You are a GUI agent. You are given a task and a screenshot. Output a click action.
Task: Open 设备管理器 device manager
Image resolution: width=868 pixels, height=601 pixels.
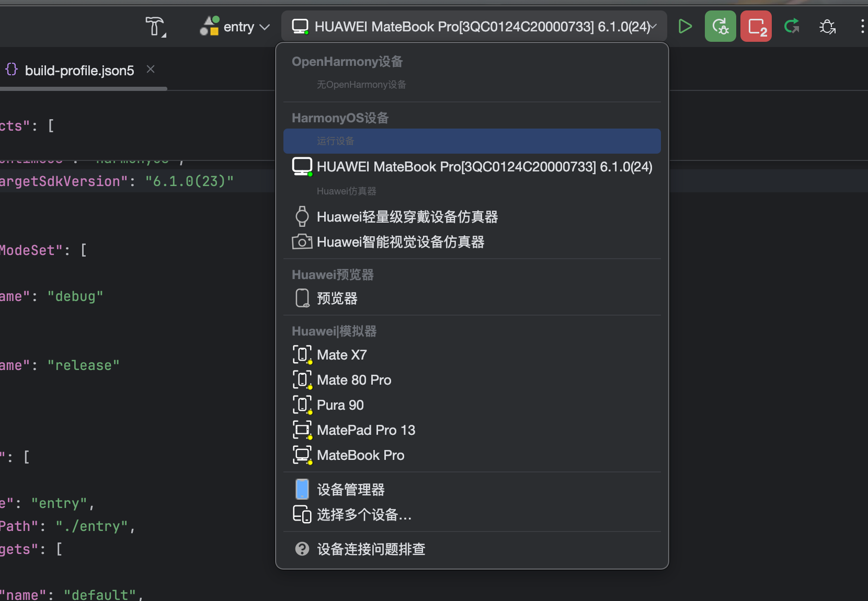click(x=472, y=489)
